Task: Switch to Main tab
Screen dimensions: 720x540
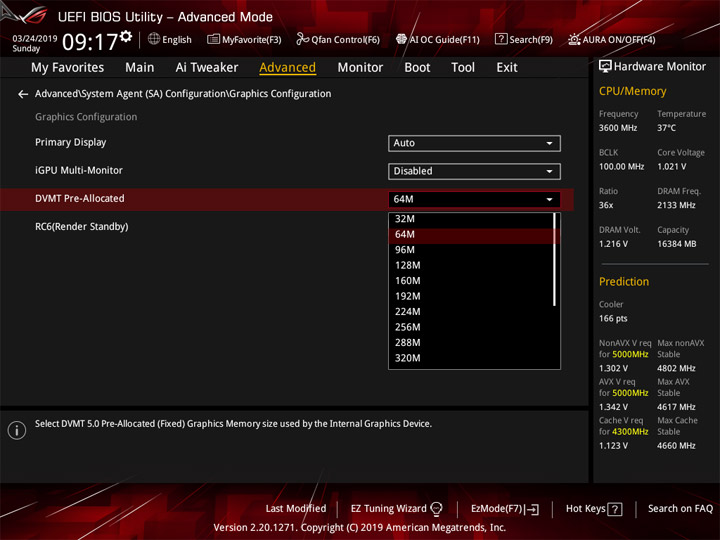Action: click(x=140, y=68)
